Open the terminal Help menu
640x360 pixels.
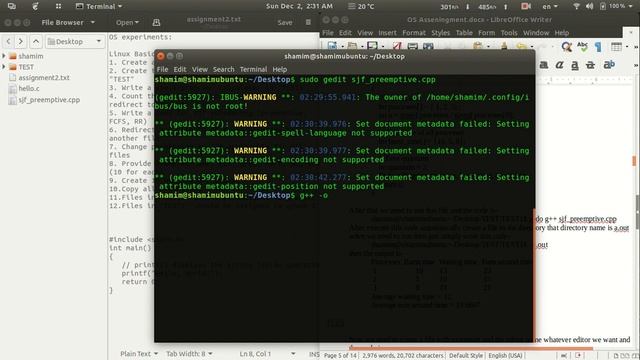[x=280, y=69]
